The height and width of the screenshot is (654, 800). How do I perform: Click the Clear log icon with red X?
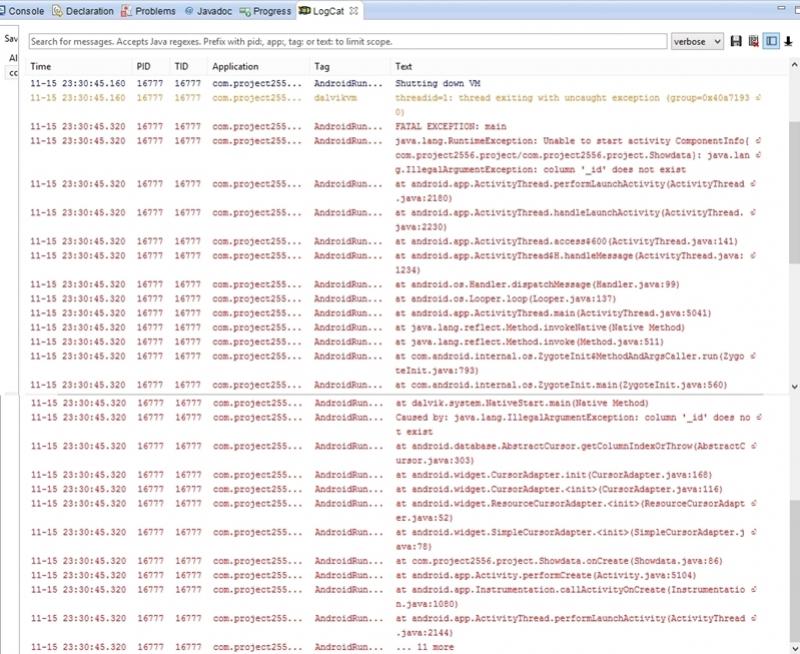pos(753,41)
